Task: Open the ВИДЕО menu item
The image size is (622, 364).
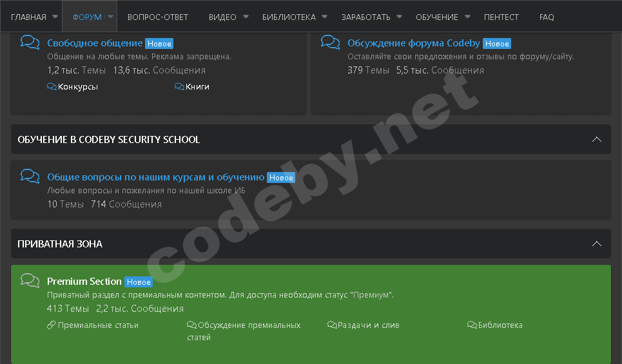Action: [222, 17]
